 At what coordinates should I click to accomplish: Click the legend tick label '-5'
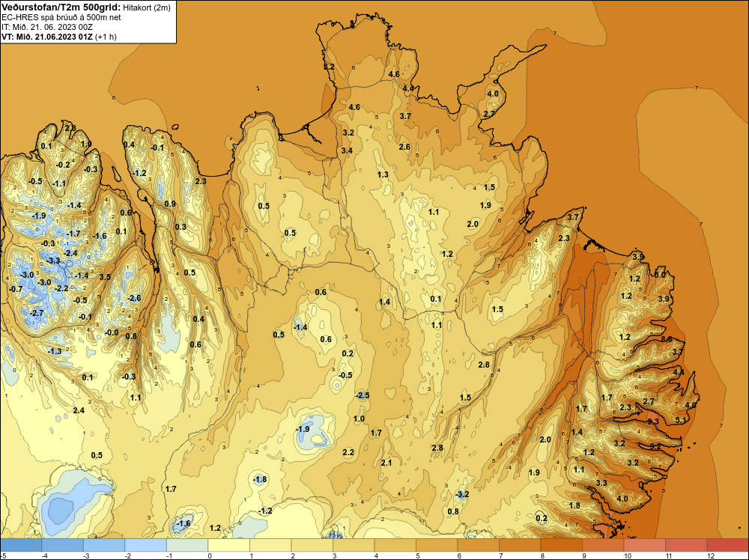point(2,556)
